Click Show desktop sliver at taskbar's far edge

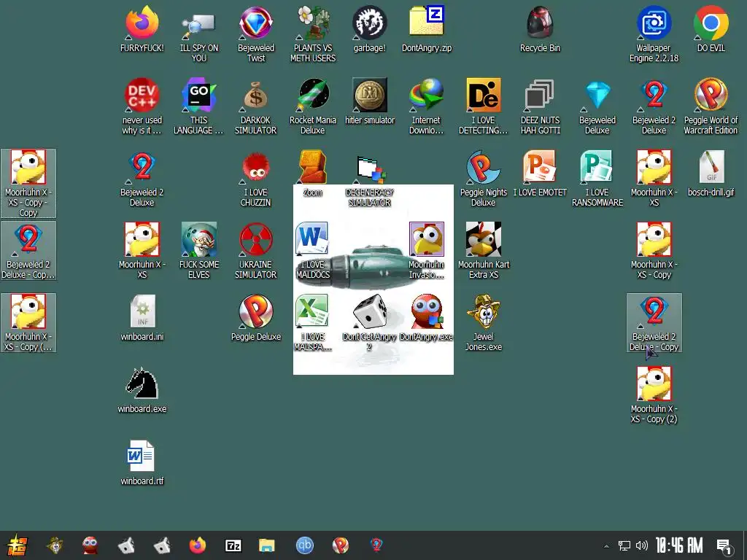(745, 545)
